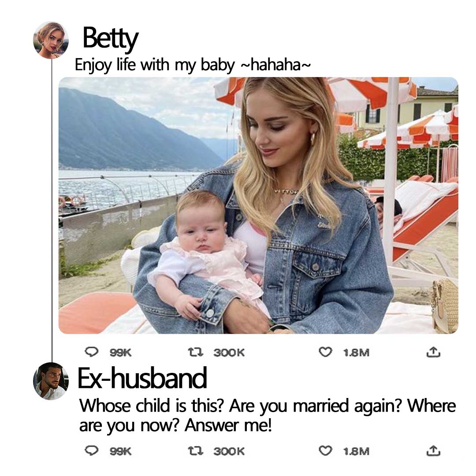This screenshot has height=476, width=476.
Task: Open the reply icon on Betty's post
Action: pyautogui.click(x=91, y=352)
